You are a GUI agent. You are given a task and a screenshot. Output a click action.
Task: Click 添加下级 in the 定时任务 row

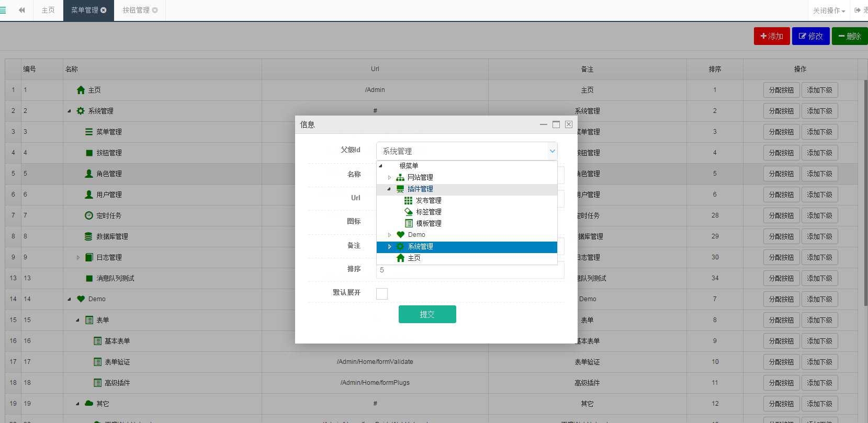coord(819,215)
